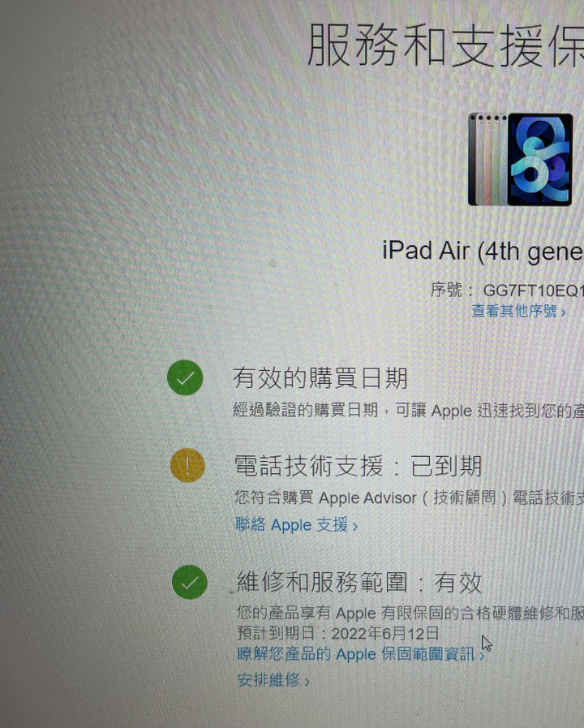
Task: Click the yellow warning icon beside 電話技術支援
Action: point(187,465)
